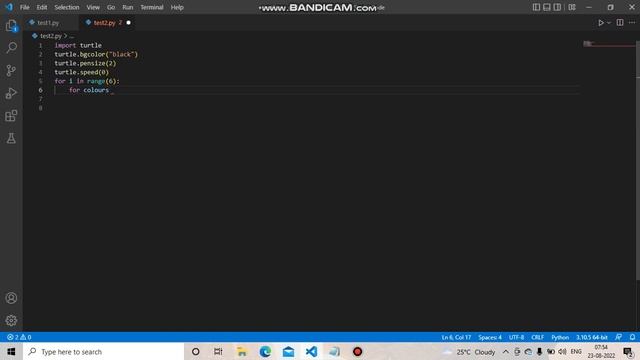Image resolution: width=640 pixels, height=360 pixels.
Task: Open the File menu
Action: (24, 7)
